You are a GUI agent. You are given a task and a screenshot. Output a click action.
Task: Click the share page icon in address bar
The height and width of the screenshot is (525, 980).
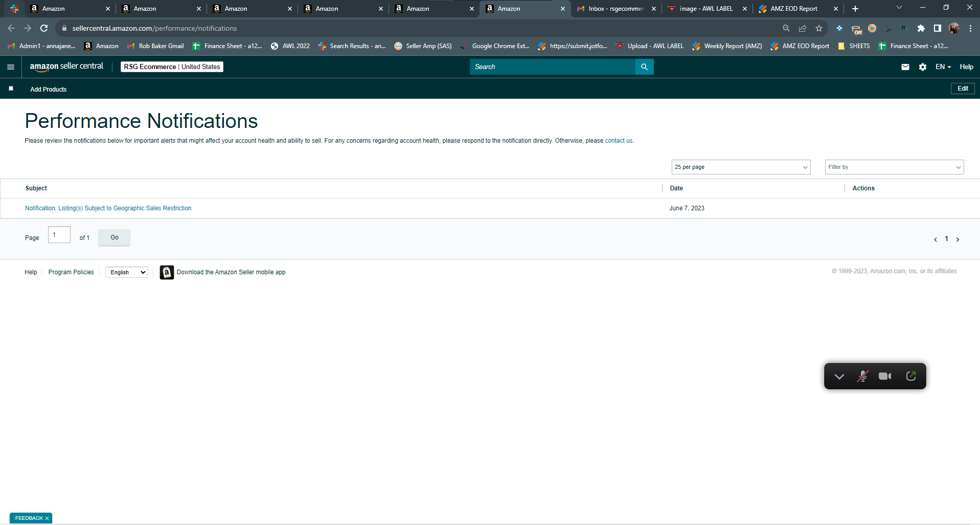point(803,28)
